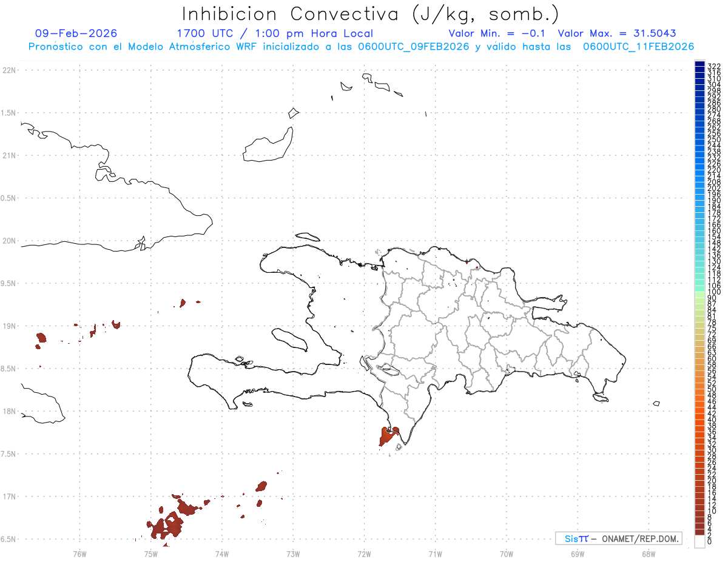The width and height of the screenshot is (728, 562).
Task: Click the longitude label '76W'
Action: (79, 553)
